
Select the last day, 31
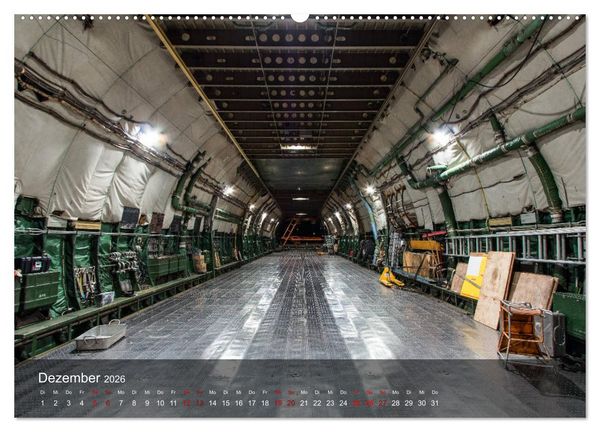click(435, 403)
